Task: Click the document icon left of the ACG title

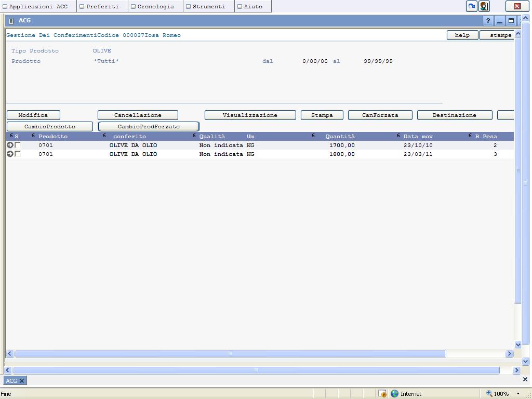Action: 11,21
